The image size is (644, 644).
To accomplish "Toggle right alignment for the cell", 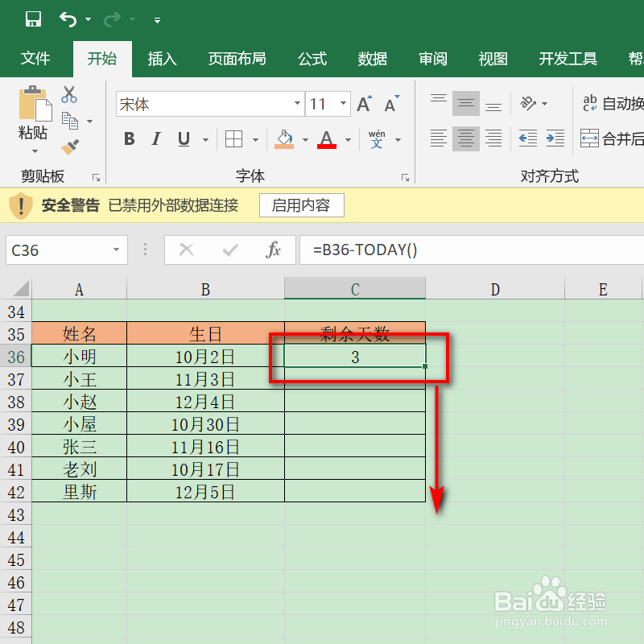I will [493, 138].
